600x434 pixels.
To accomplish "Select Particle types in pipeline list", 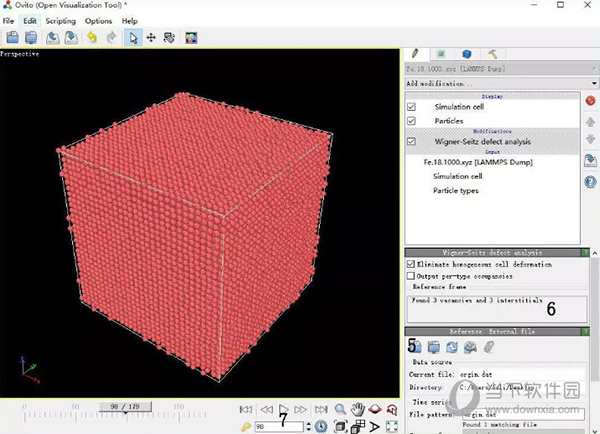I will (x=455, y=190).
